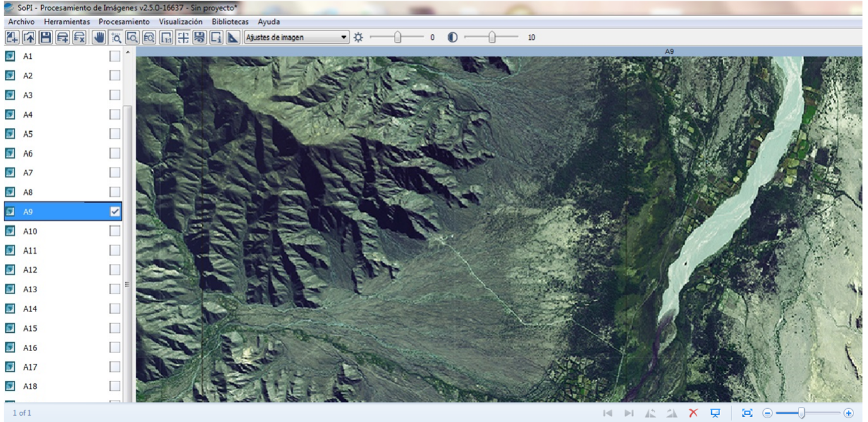Uncheck the A9 layer checkbox
868x422 pixels.
click(x=114, y=212)
